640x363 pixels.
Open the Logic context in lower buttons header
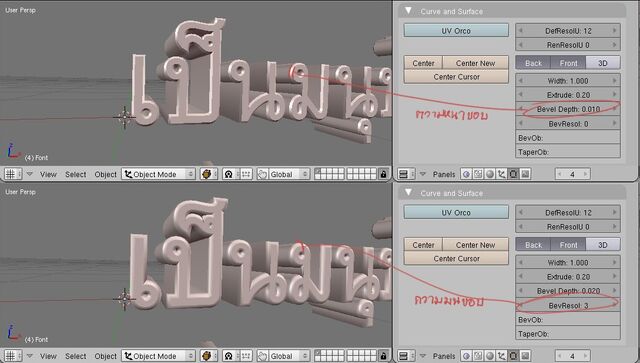[466, 356]
